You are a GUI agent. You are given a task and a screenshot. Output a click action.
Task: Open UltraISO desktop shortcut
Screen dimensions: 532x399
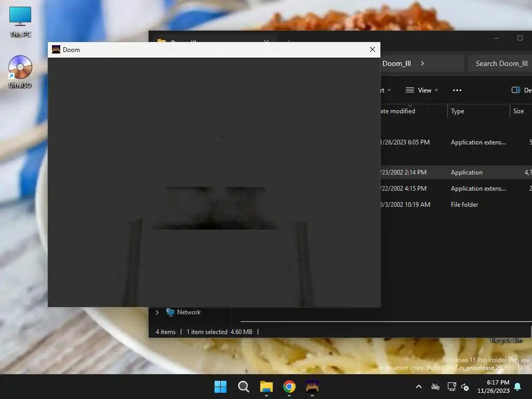[x=20, y=72]
